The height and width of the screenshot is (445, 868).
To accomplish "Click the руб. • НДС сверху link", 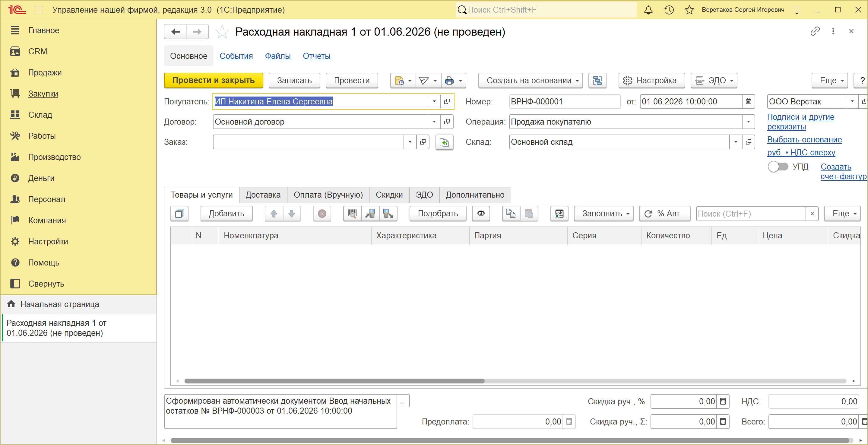I will point(801,152).
